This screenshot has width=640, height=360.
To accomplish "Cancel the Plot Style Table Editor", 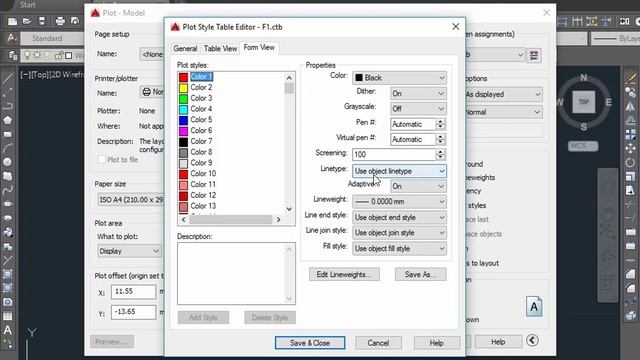I will pyautogui.click(x=378, y=343).
